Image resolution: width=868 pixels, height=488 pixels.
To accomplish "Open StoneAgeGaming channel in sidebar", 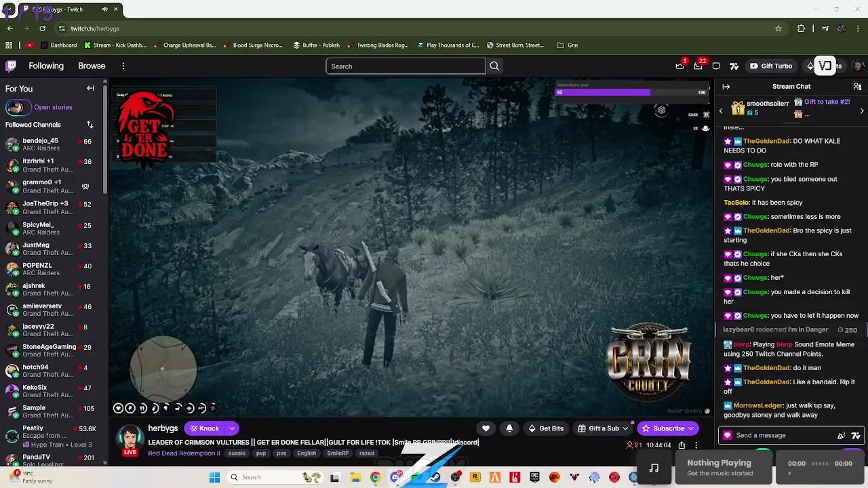I will point(52,350).
